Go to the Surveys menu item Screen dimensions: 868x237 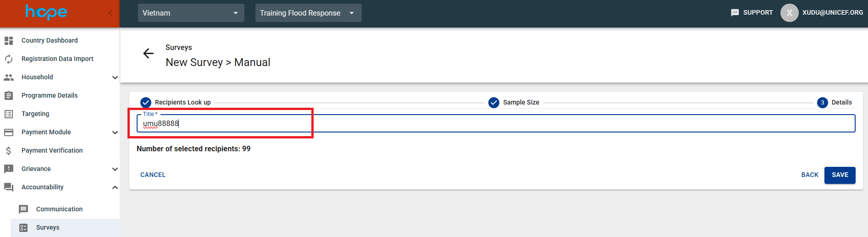click(48, 227)
